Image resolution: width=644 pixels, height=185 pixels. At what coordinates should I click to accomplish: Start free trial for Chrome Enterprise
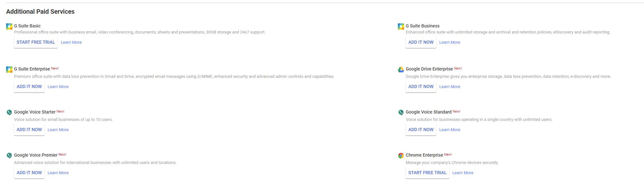coord(428,173)
